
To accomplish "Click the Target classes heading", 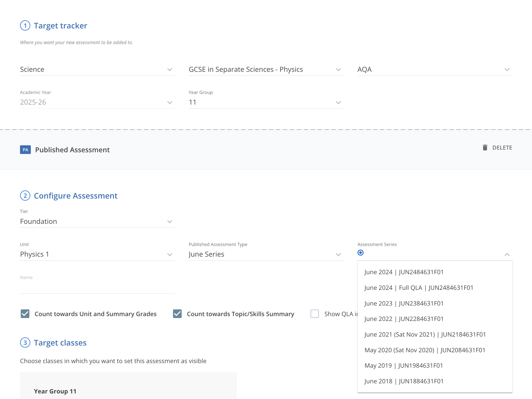I will pyautogui.click(x=60, y=343).
